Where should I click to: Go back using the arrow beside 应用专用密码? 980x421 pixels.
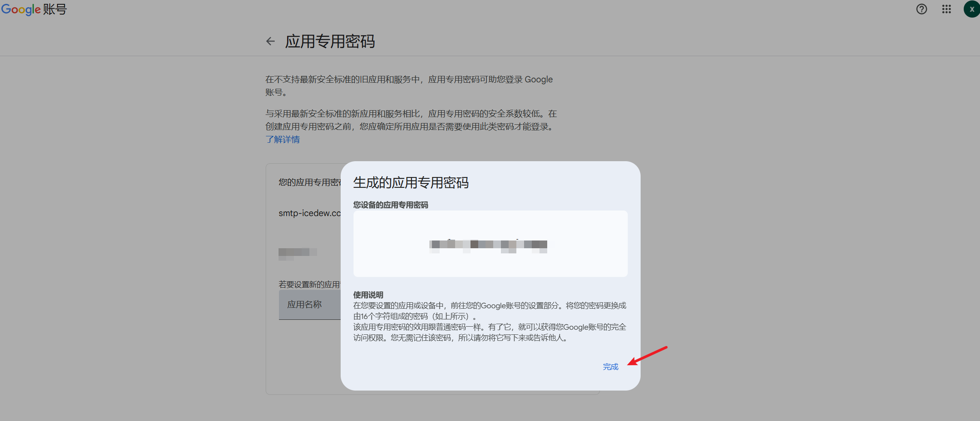click(270, 41)
